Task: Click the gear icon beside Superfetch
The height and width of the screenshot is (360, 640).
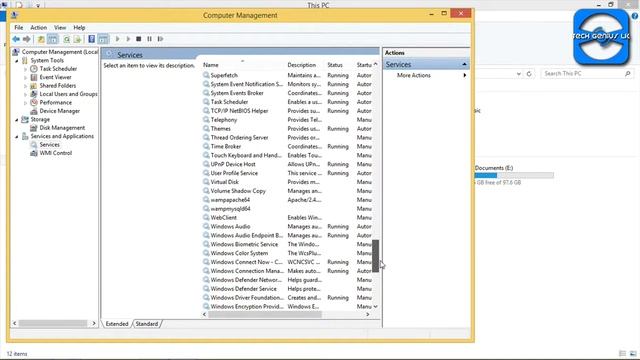Action: [x=206, y=75]
